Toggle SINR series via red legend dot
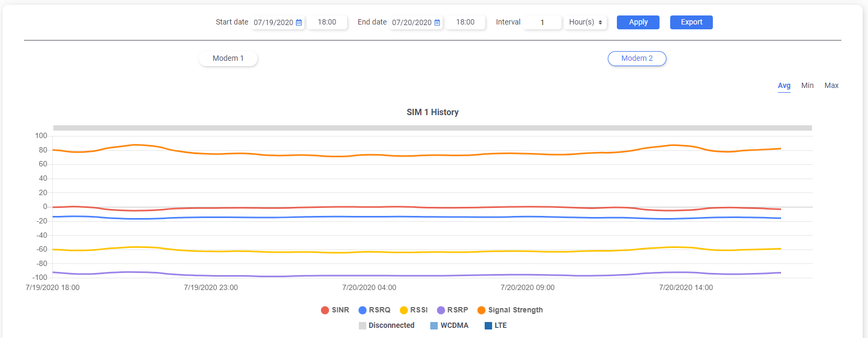The height and width of the screenshot is (338, 868). click(325, 310)
